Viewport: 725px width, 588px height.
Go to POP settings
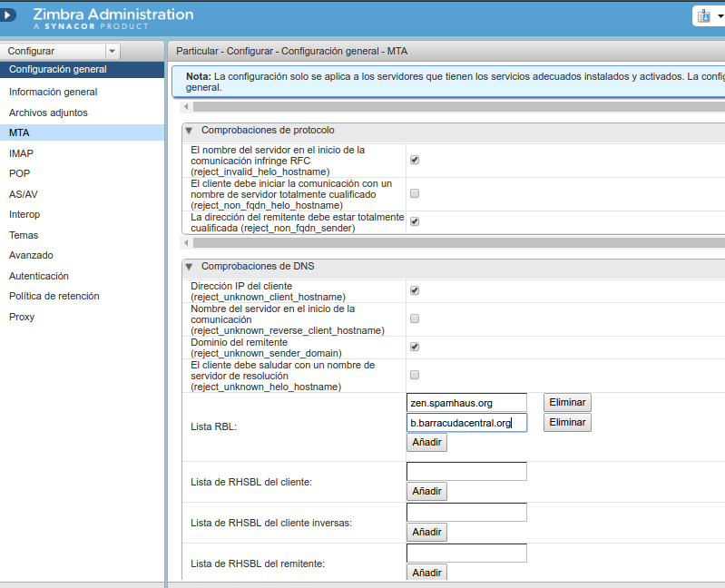19,174
